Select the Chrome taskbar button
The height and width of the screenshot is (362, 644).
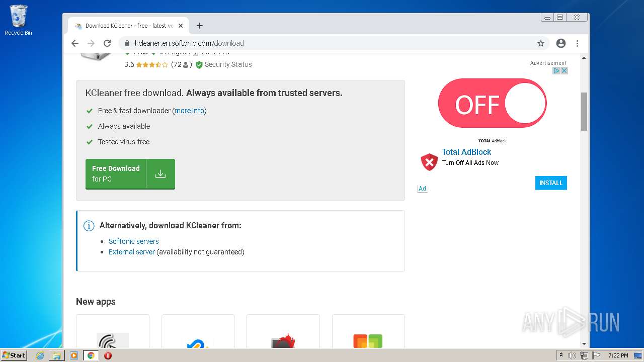[91, 355]
